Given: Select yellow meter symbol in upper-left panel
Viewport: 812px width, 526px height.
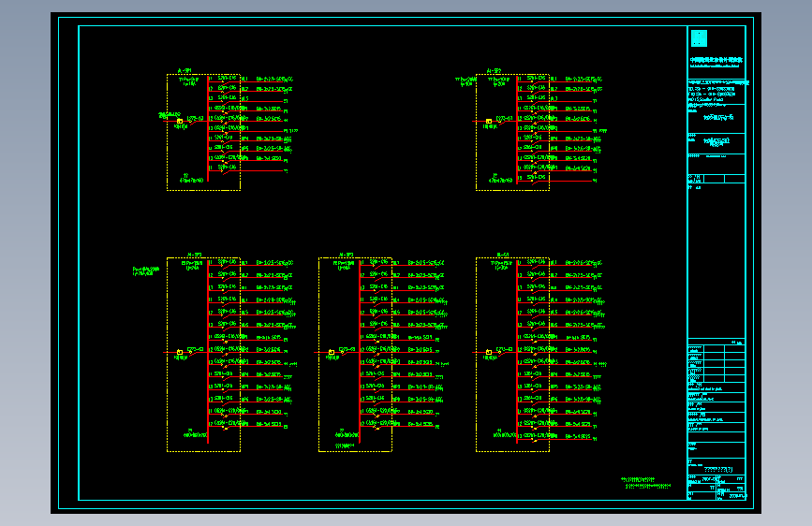Looking at the screenshot, I should (180, 121).
